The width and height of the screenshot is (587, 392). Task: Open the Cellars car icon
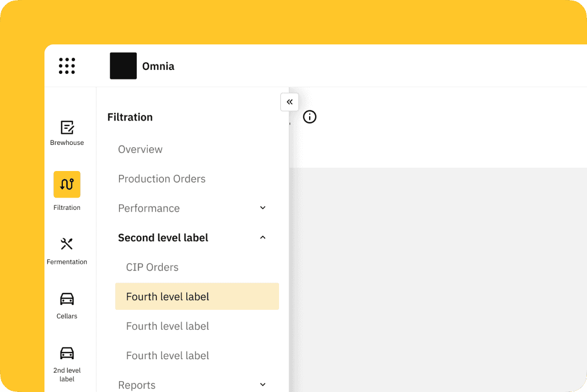pyautogui.click(x=67, y=299)
